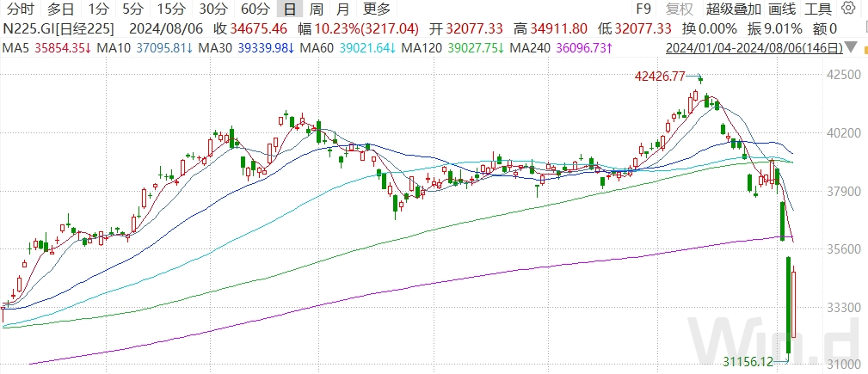868x374 pixels.
Task: Switch to 月 monthly candles
Action: click(342, 9)
